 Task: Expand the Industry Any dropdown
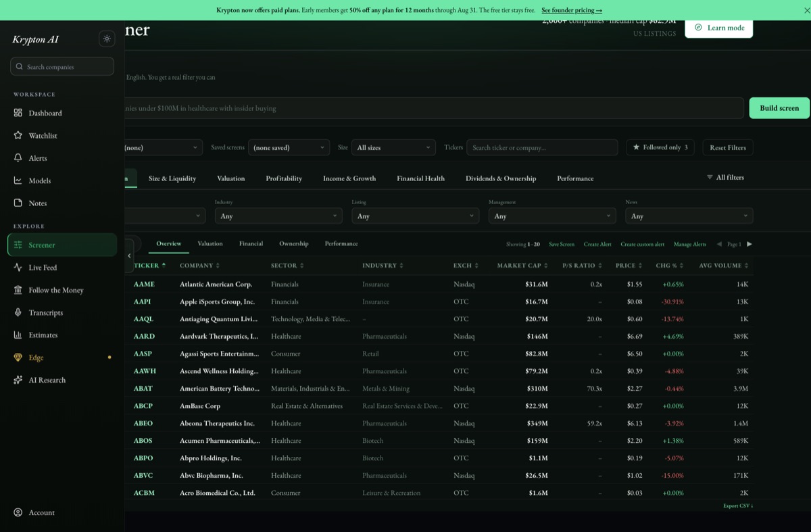(278, 216)
